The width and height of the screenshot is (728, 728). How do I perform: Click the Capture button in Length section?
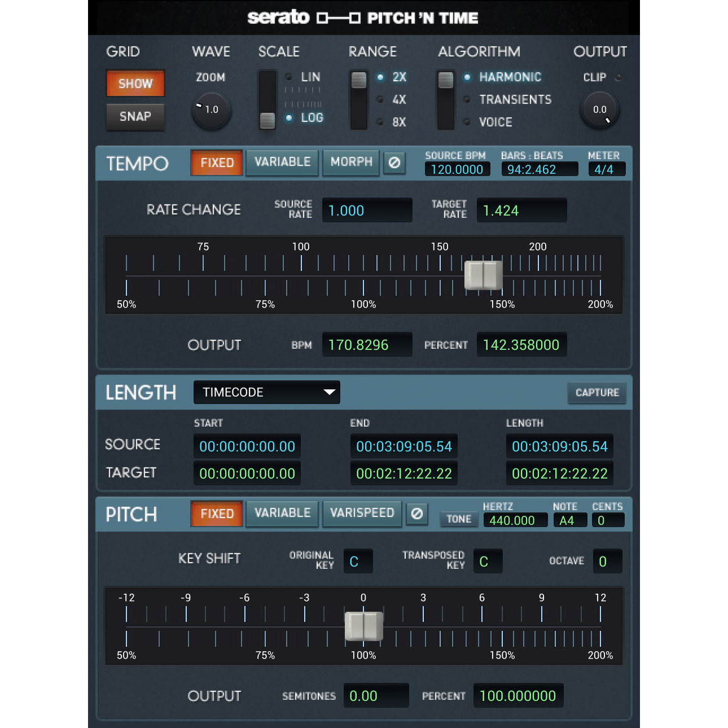point(597,393)
